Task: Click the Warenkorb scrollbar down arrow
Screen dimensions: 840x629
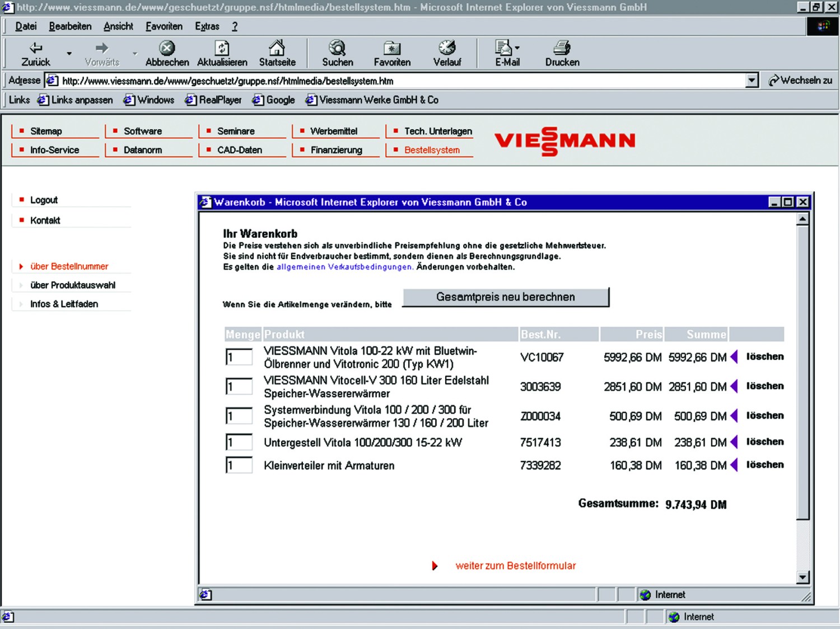Action: pyautogui.click(x=802, y=578)
